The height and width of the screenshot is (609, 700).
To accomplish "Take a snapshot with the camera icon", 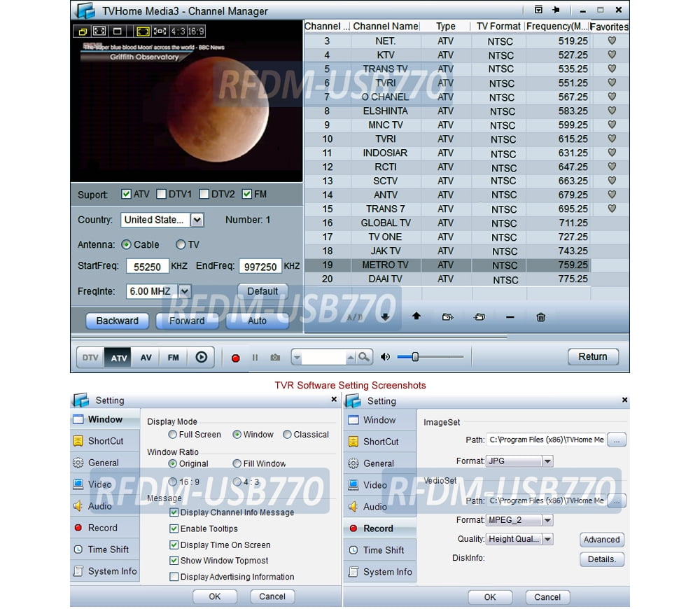I will tap(275, 358).
